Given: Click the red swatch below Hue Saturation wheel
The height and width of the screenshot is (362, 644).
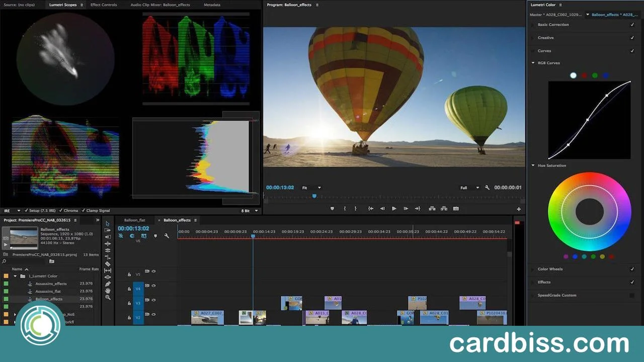Looking at the screenshot, I should [612, 256].
